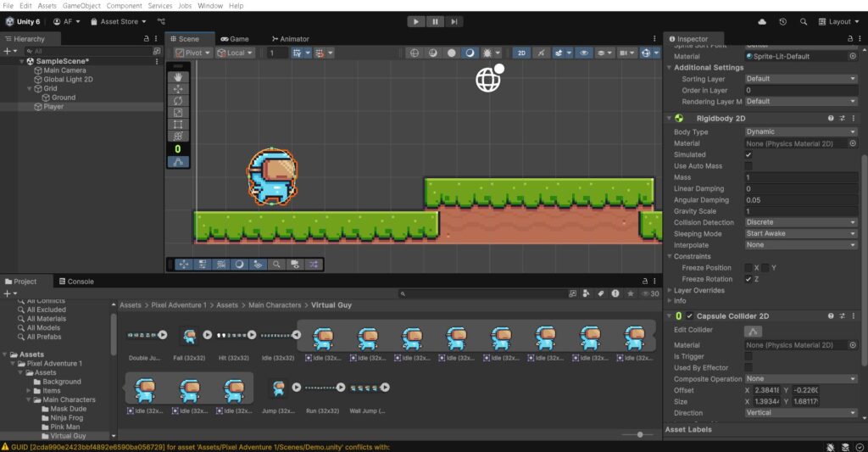Image resolution: width=868 pixels, height=452 pixels.
Task: Click Main Characters in the breadcrumb path
Action: (x=275, y=305)
